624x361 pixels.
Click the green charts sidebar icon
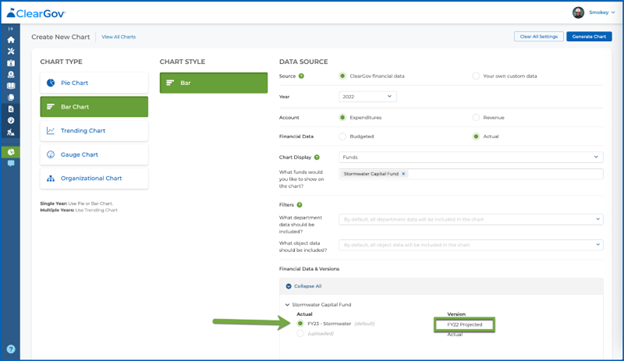[x=11, y=152]
